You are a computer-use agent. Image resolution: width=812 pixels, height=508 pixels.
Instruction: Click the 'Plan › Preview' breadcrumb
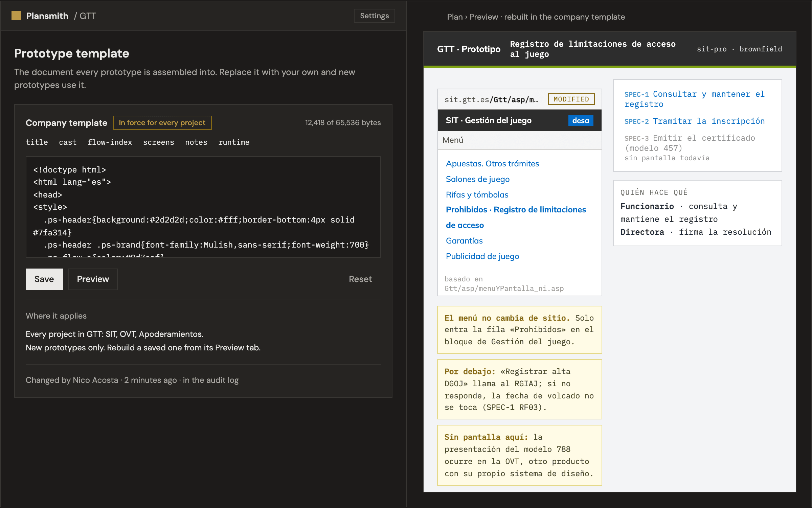[472, 17]
